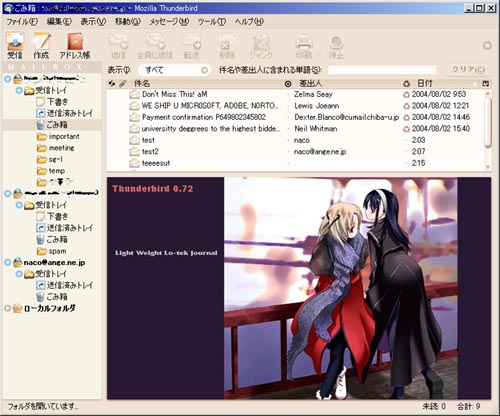This screenshot has width=500, height=416.
Task: Click the Thunderbird 0.72 heading in preview
Action: pyautogui.click(x=153, y=189)
